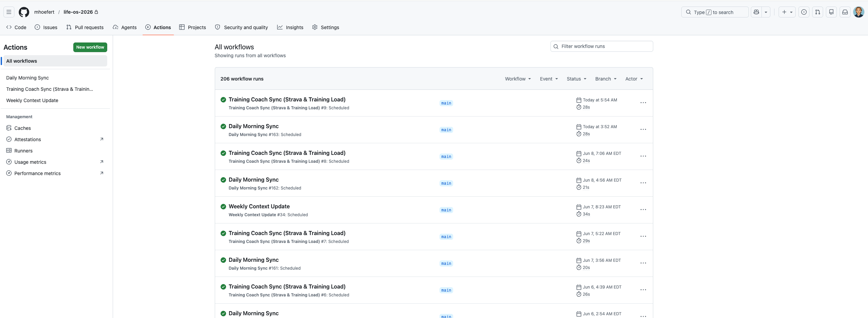Image resolution: width=868 pixels, height=318 pixels.
Task: Open the hamburger navigation menu
Action: (9, 12)
